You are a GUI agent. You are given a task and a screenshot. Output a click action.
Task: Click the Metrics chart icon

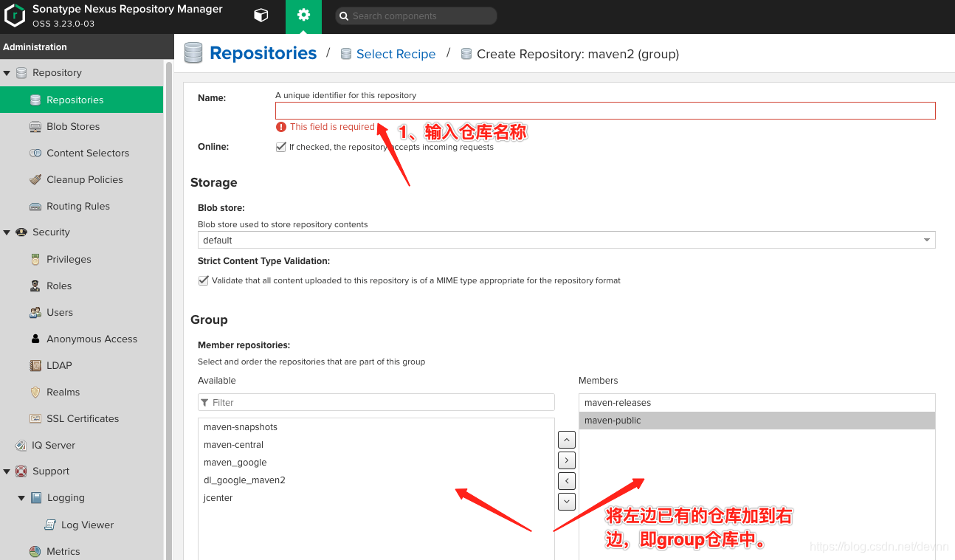[35, 552]
